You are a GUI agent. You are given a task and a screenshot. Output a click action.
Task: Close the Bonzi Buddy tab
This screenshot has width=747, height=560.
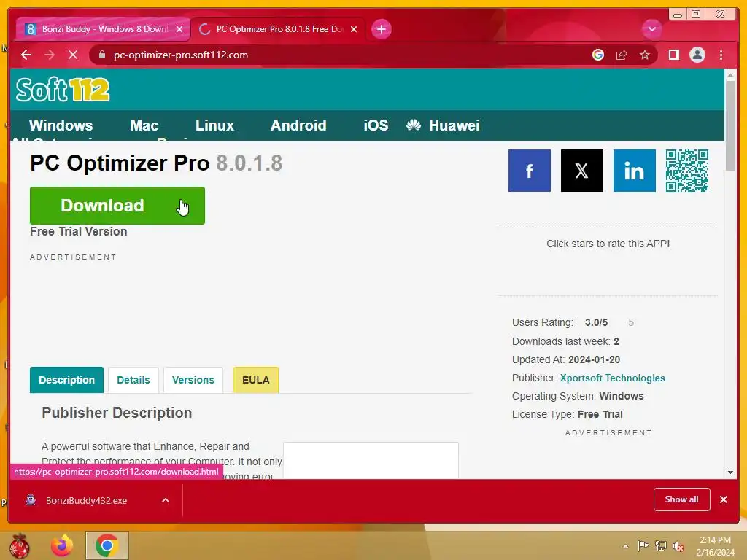click(x=179, y=29)
